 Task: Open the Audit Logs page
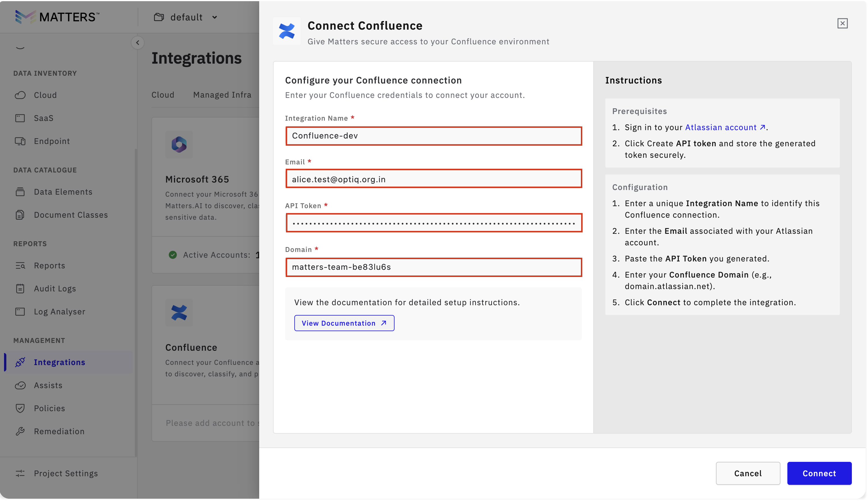55,288
